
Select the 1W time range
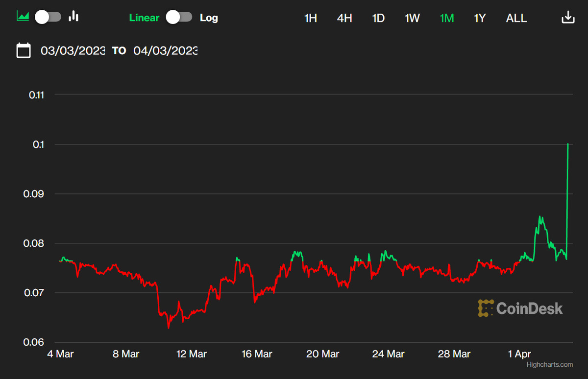click(x=412, y=18)
